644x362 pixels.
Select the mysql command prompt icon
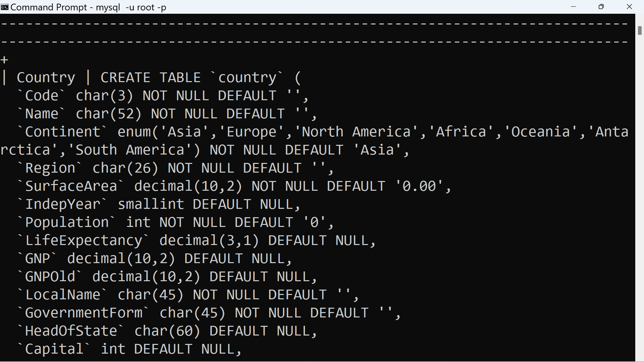[5, 7]
